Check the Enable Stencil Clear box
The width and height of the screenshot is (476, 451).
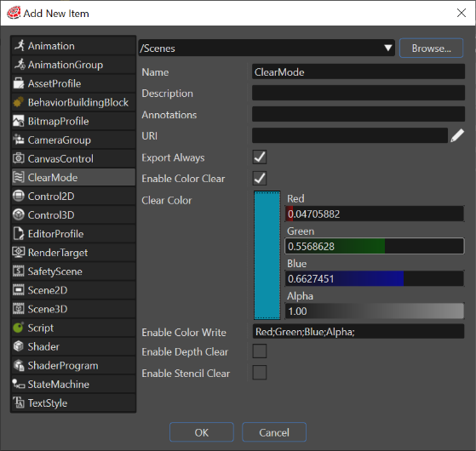pyautogui.click(x=260, y=373)
